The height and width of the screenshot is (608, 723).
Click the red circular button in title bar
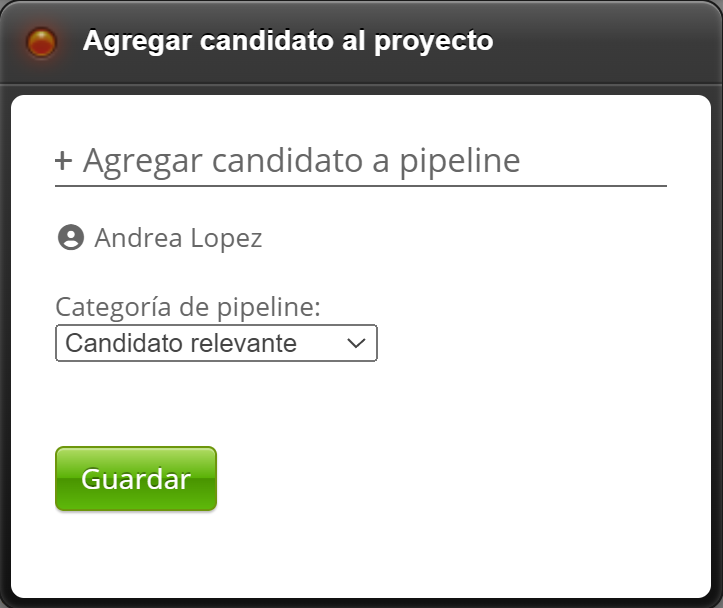(41, 42)
